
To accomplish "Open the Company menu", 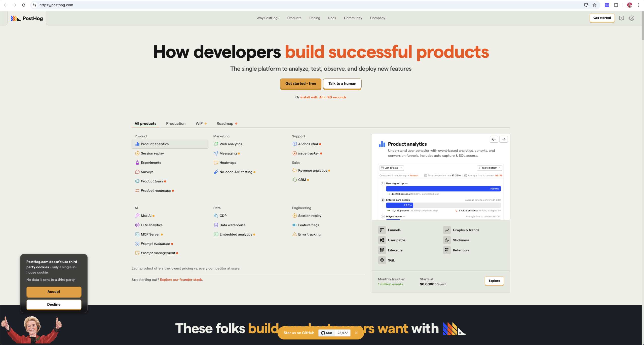I will click(x=377, y=18).
